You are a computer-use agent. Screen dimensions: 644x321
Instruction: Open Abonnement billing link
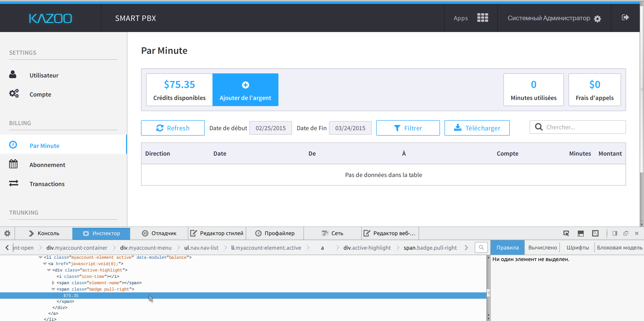tap(47, 165)
